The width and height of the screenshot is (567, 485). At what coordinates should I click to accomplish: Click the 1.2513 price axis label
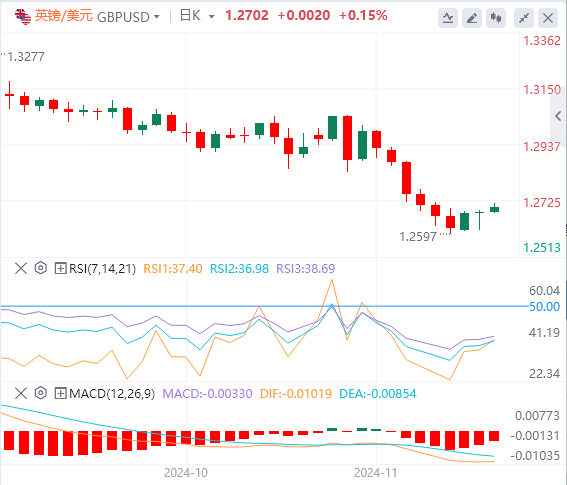[542, 248]
